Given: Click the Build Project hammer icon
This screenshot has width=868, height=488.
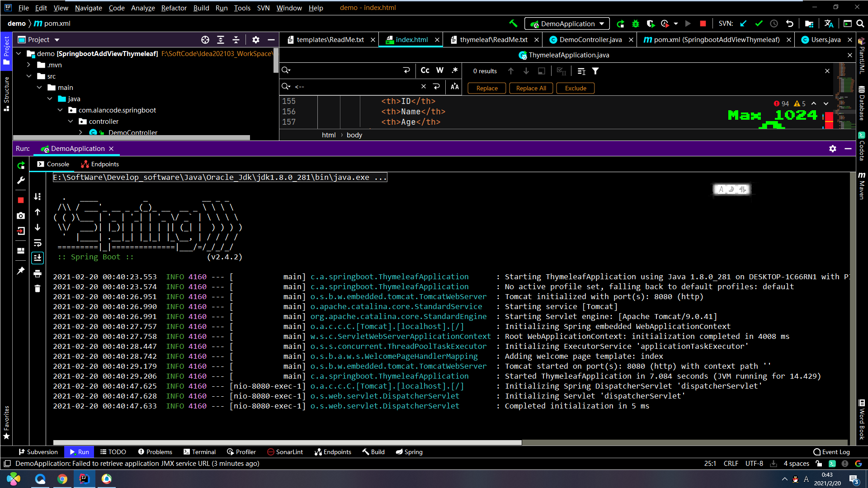Looking at the screenshot, I should (513, 23).
